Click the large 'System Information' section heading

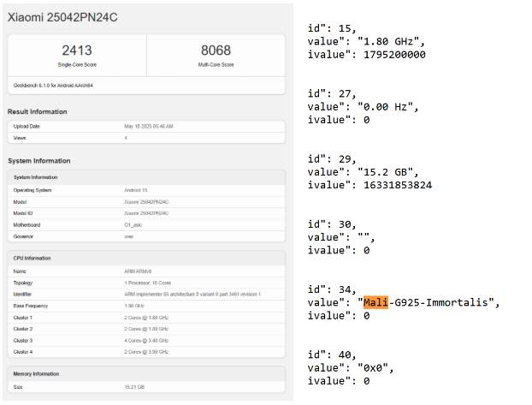(39, 161)
